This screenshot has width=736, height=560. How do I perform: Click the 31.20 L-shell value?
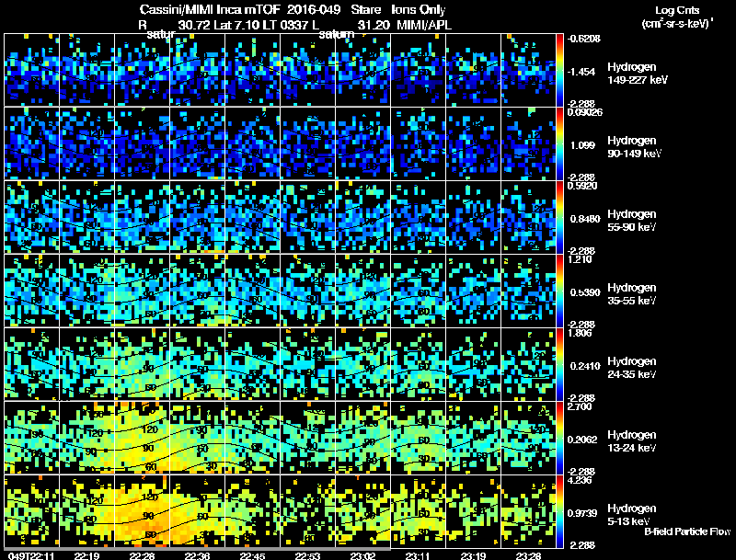point(374,25)
